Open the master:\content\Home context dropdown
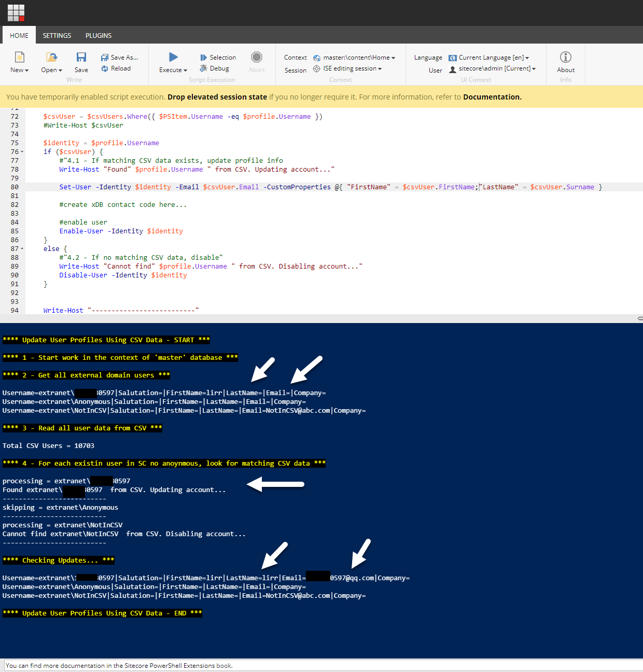Image resolution: width=643 pixels, height=672 pixels. (x=359, y=58)
